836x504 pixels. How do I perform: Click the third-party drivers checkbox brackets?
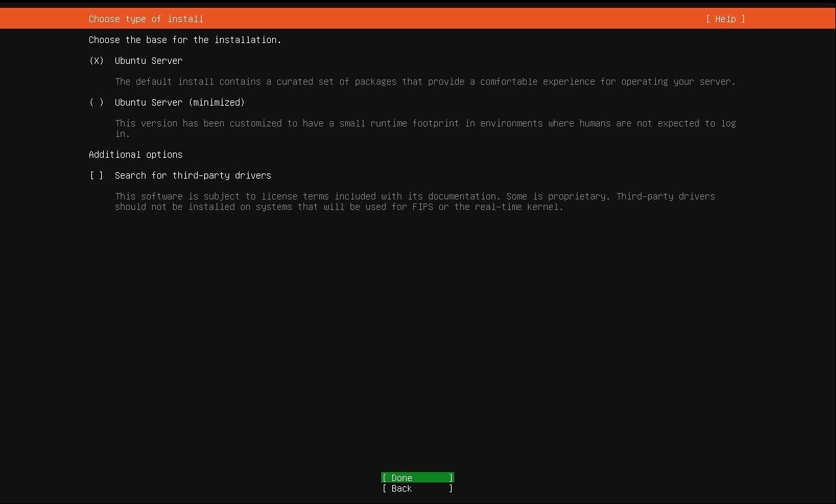pos(93,175)
